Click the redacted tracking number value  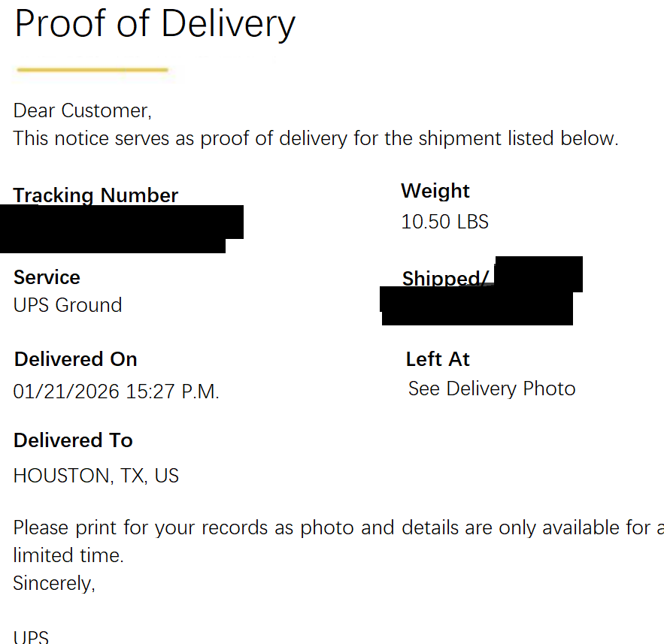(x=120, y=228)
